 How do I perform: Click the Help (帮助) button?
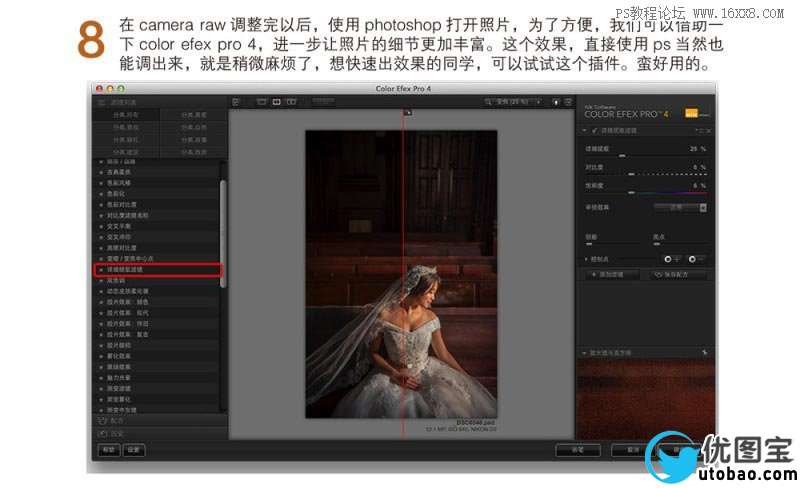pos(109,450)
